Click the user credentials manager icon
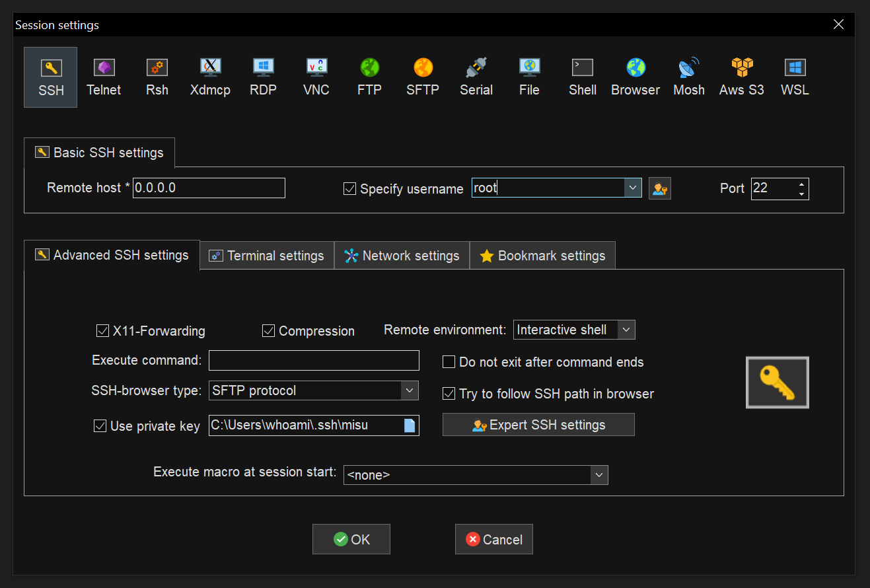The image size is (870, 588). 659,188
